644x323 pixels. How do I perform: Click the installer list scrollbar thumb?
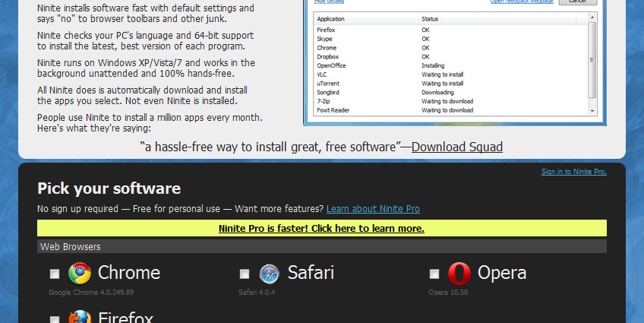tap(592, 60)
